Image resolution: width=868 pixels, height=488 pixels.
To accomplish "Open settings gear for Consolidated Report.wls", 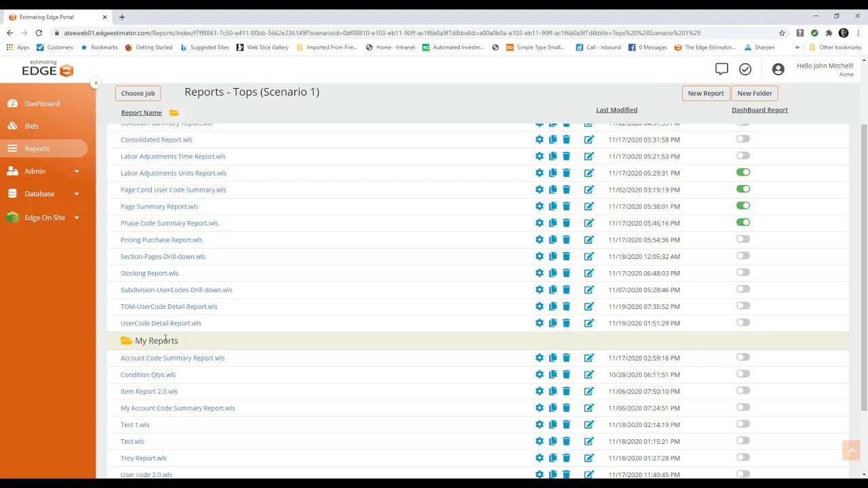I will coord(539,140).
